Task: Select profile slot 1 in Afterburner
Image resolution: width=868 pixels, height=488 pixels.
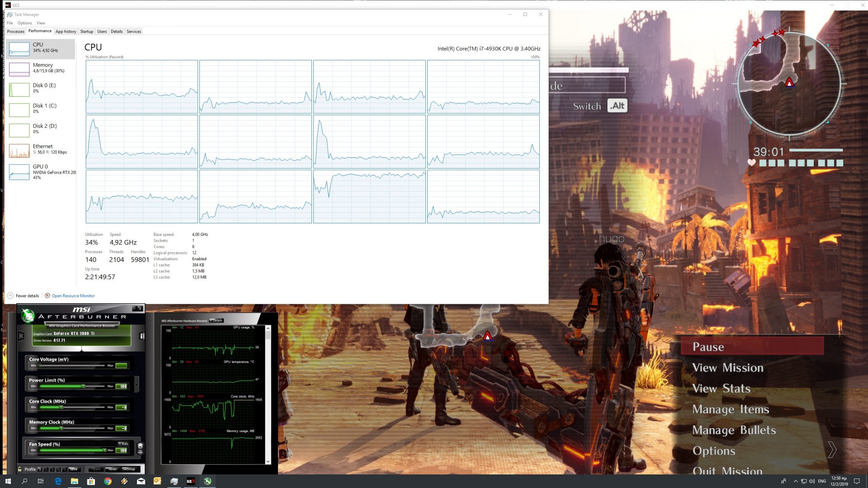Action: click(40, 469)
